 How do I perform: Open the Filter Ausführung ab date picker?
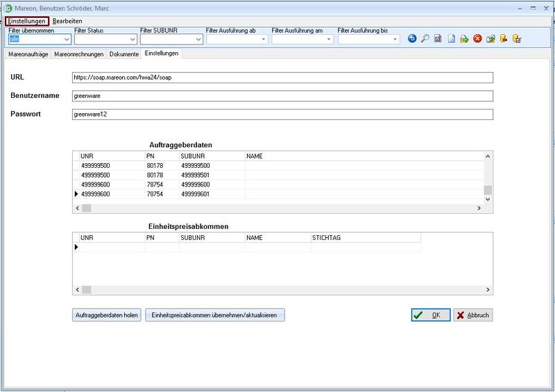(264, 40)
